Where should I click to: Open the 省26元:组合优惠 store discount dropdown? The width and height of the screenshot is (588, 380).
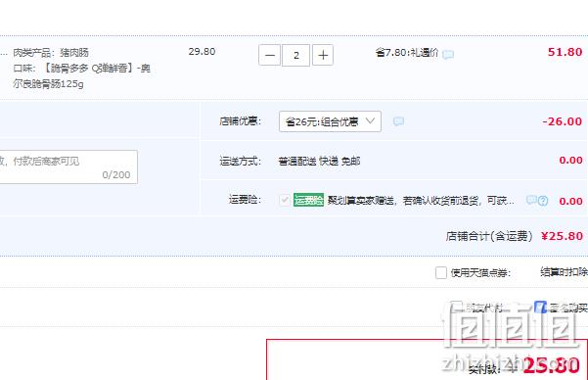point(330,121)
